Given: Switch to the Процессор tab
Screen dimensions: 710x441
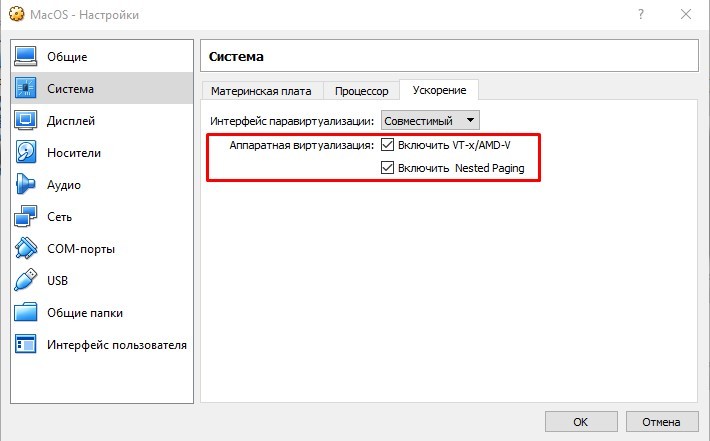Looking at the screenshot, I should [361, 91].
